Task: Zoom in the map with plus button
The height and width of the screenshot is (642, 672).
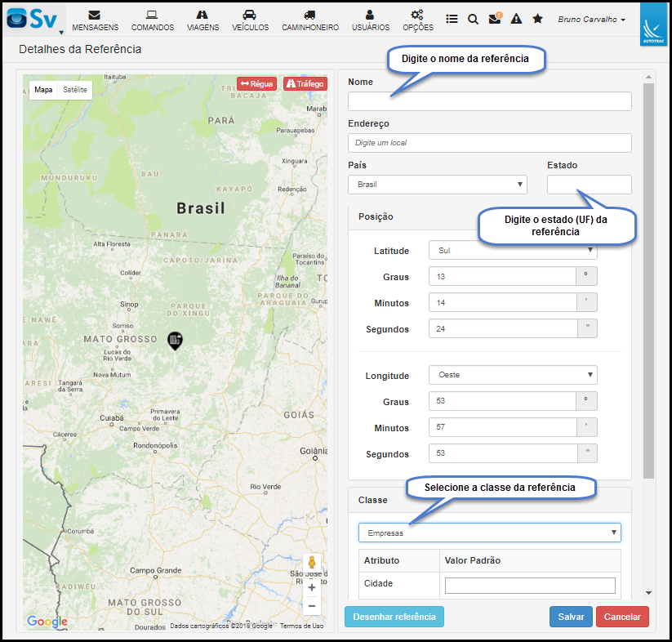Action: pos(312,587)
